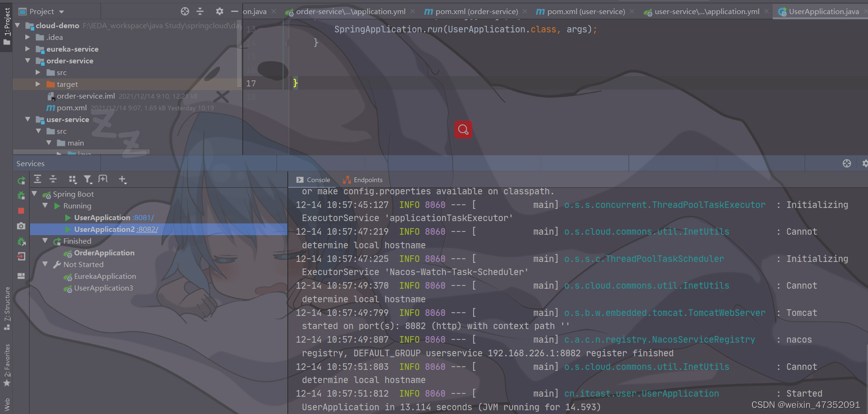Switch to the Console tab
This screenshot has width=868, height=414.
(x=313, y=180)
